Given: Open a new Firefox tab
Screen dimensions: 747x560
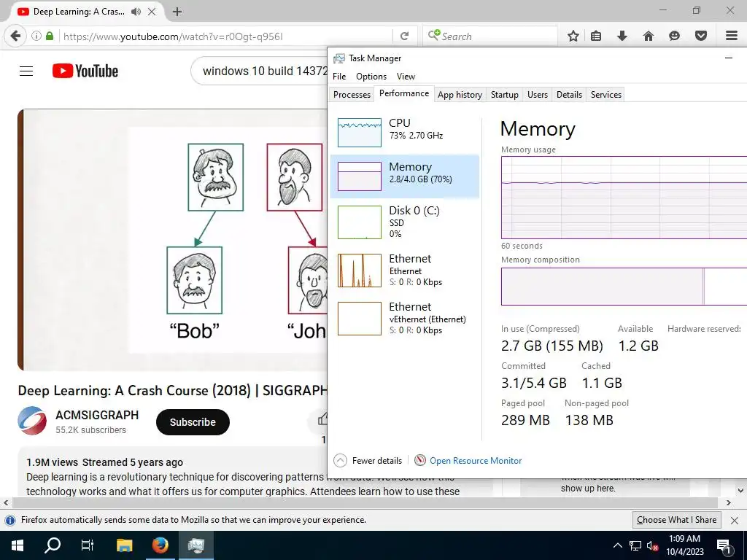Looking at the screenshot, I should pos(177,12).
